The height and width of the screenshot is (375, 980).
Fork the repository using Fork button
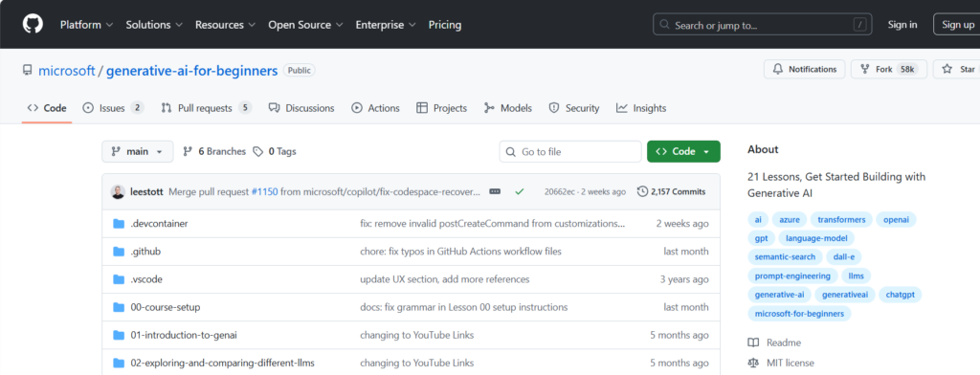coord(888,70)
